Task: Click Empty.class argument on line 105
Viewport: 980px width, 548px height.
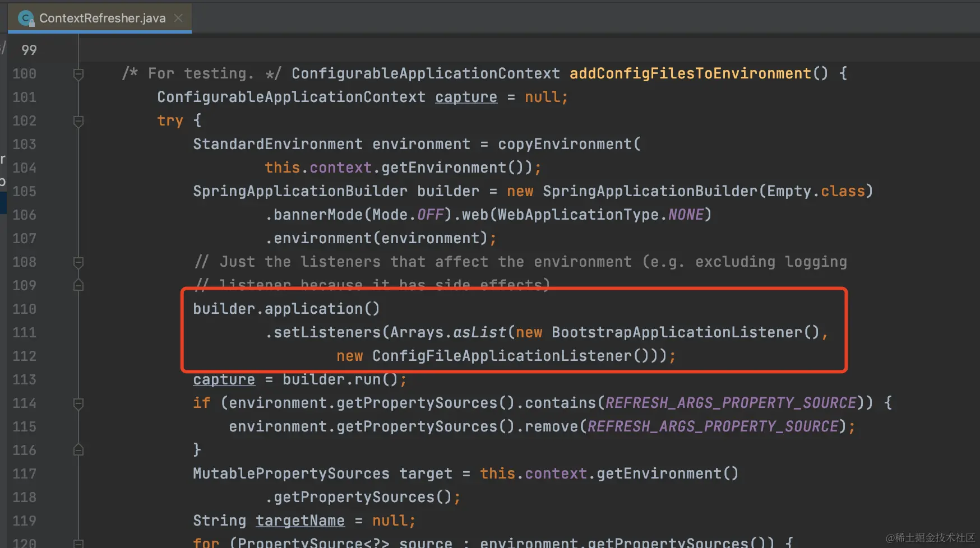Action: point(816,191)
